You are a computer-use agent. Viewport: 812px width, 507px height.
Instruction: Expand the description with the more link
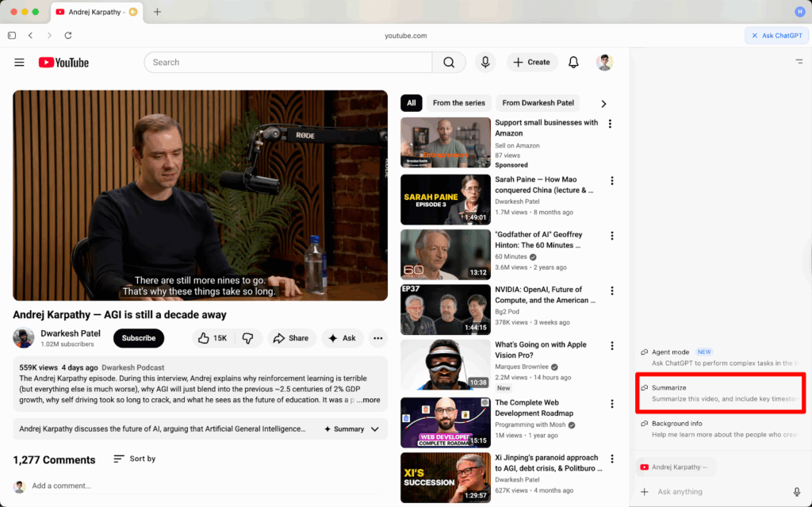(x=370, y=400)
